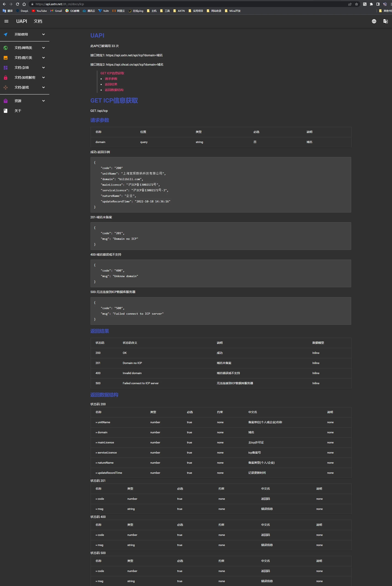Click the gamepad icon for 文档-游戏

click(6, 87)
